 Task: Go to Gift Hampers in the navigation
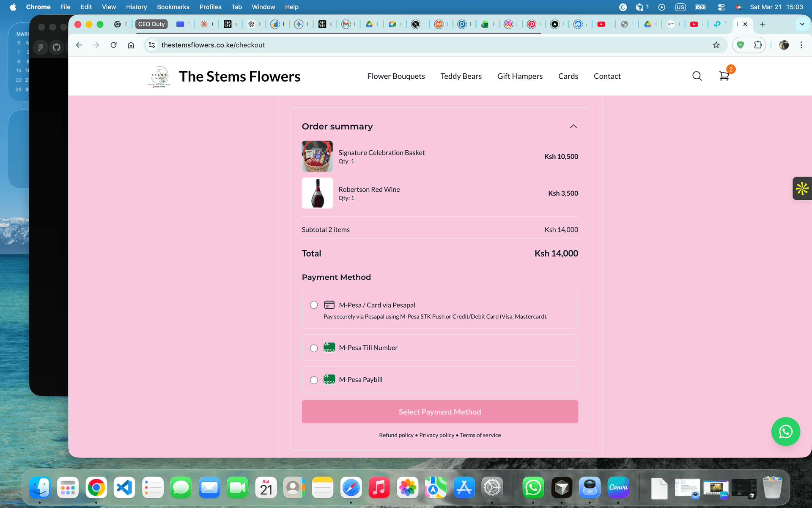tap(520, 76)
